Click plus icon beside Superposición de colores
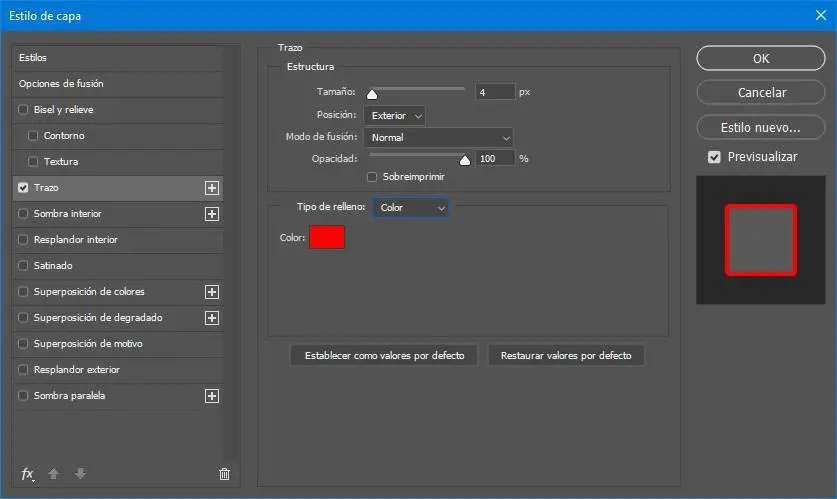The image size is (837, 499). coord(212,292)
